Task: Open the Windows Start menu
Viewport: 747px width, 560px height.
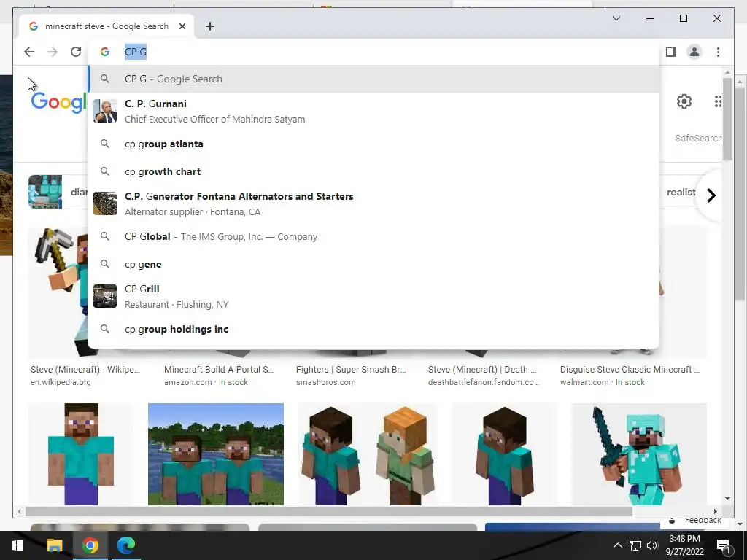Action: click(18, 545)
